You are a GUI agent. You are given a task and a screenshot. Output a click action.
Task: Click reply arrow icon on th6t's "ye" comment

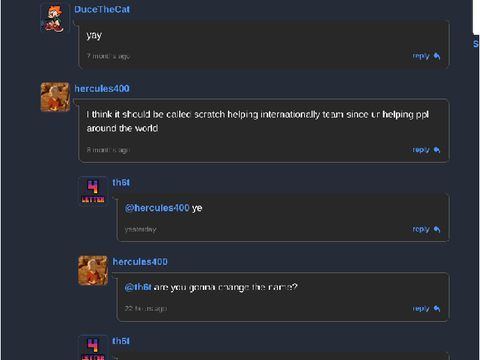coord(437,229)
